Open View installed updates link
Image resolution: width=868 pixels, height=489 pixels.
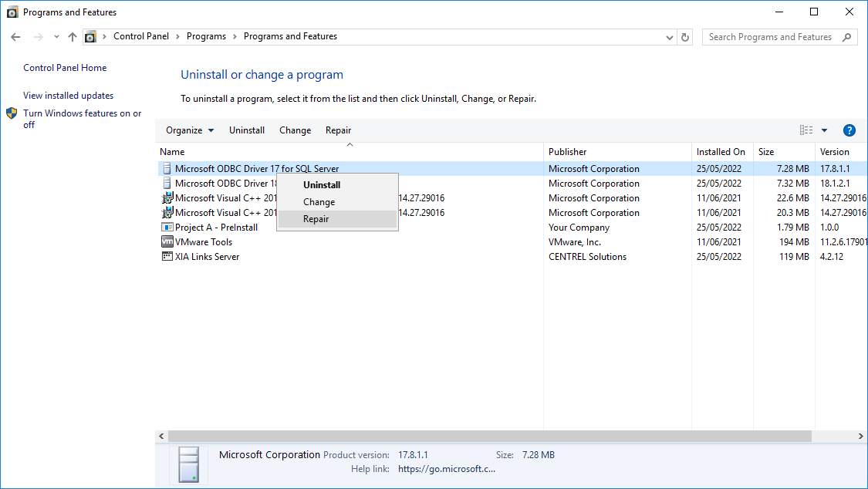point(68,96)
